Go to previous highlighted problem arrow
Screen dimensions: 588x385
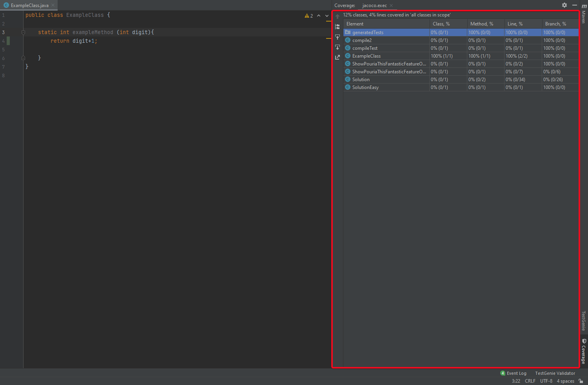[x=319, y=16]
